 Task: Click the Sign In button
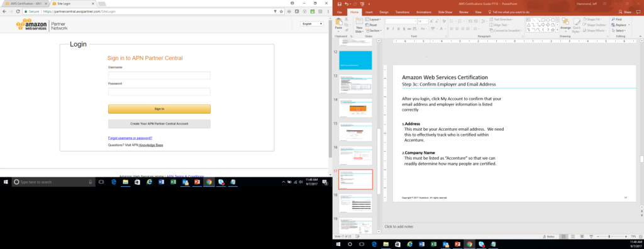click(x=159, y=109)
